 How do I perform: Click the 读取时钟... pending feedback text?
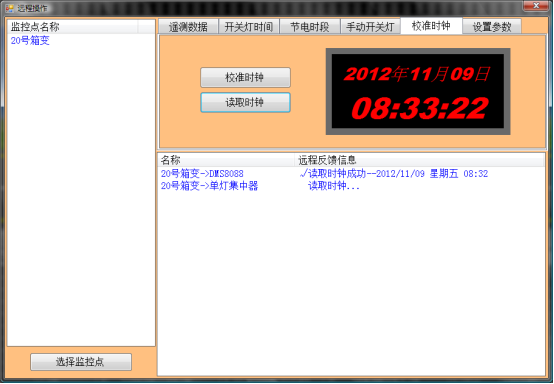tap(334, 186)
